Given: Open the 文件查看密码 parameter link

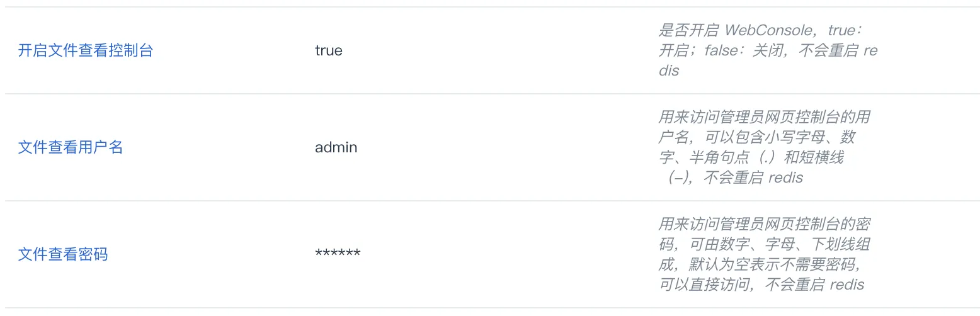Looking at the screenshot, I should tap(63, 254).
